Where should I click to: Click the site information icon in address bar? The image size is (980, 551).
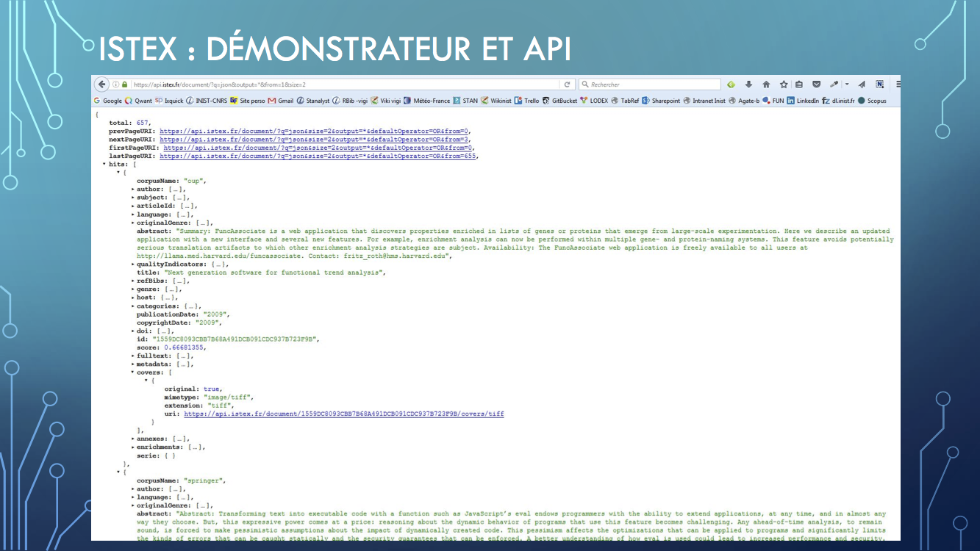click(116, 84)
